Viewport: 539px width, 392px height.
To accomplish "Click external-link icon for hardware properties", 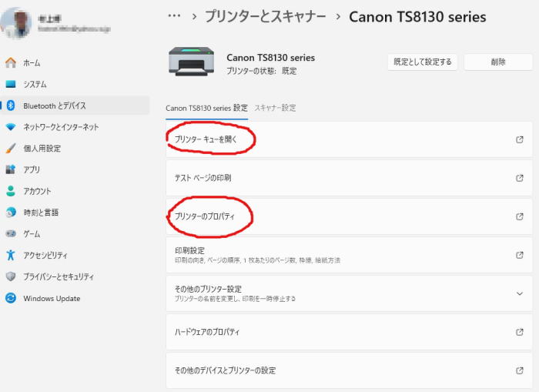I will point(520,332).
